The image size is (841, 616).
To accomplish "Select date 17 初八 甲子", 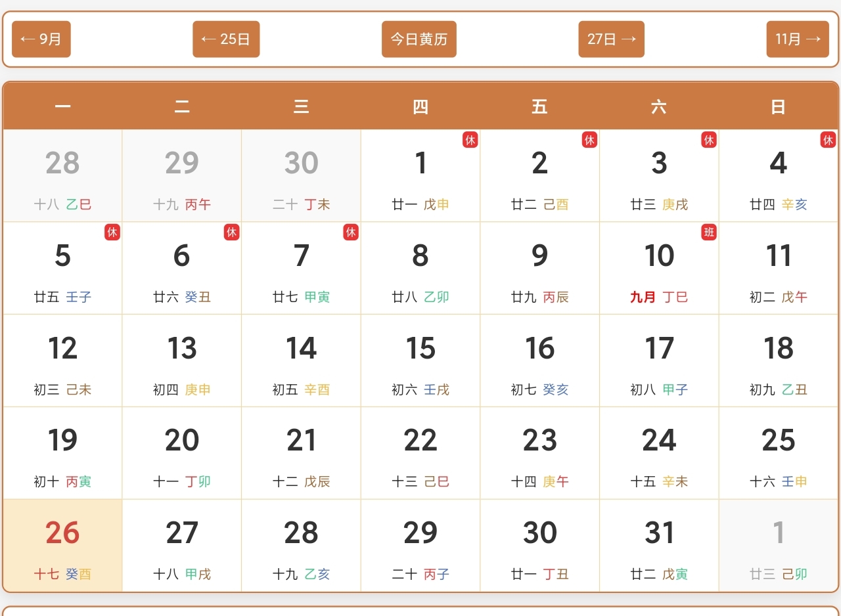I will pos(659,361).
